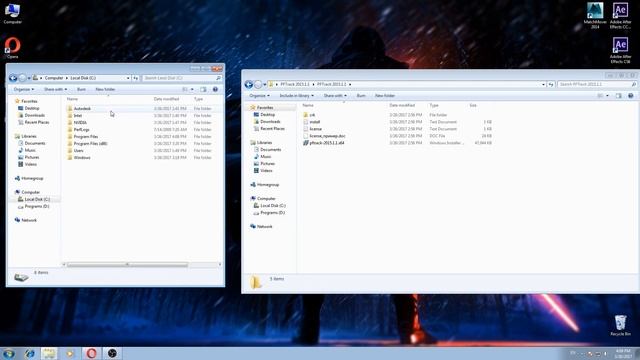Click New folder in PFTrack window

click(x=384, y=96)
